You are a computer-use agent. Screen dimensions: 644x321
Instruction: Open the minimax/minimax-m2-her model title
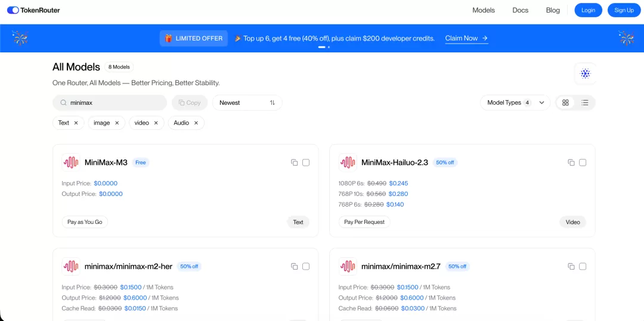click(x=129, y=266)
